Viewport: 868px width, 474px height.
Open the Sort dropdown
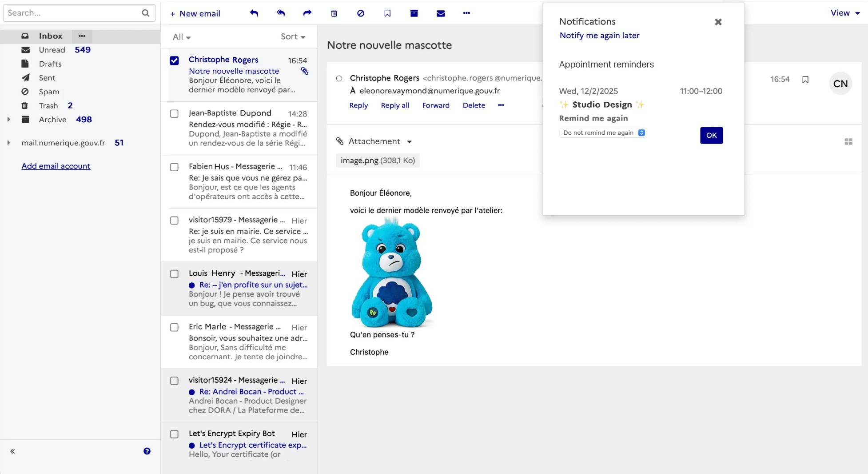[x=293, y=36]
